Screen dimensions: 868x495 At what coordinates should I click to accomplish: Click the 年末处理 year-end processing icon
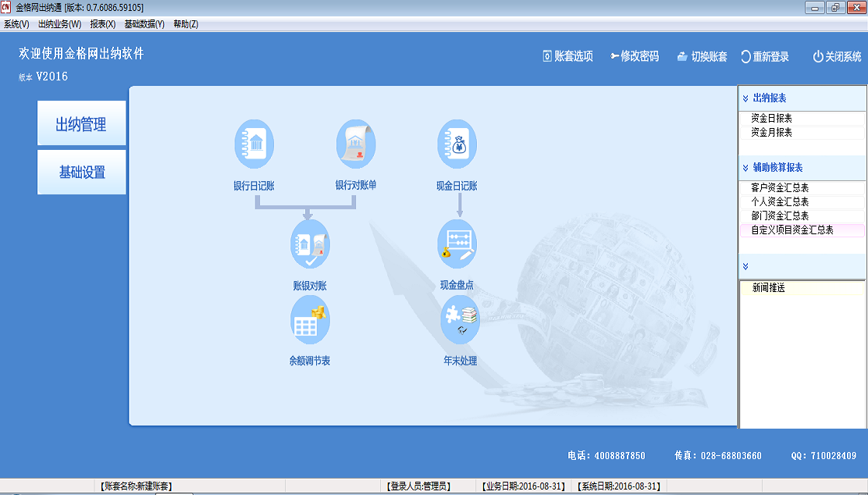(460, 320)
